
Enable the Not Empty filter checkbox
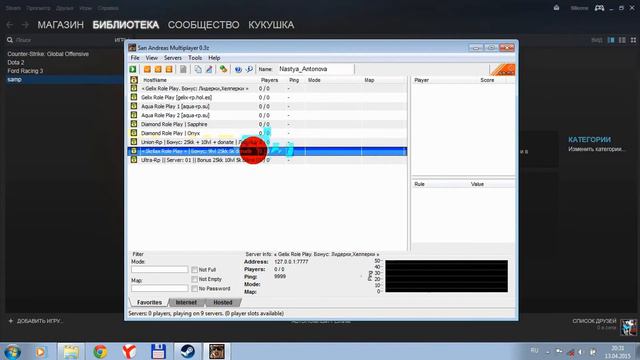(x=195, y=279)
